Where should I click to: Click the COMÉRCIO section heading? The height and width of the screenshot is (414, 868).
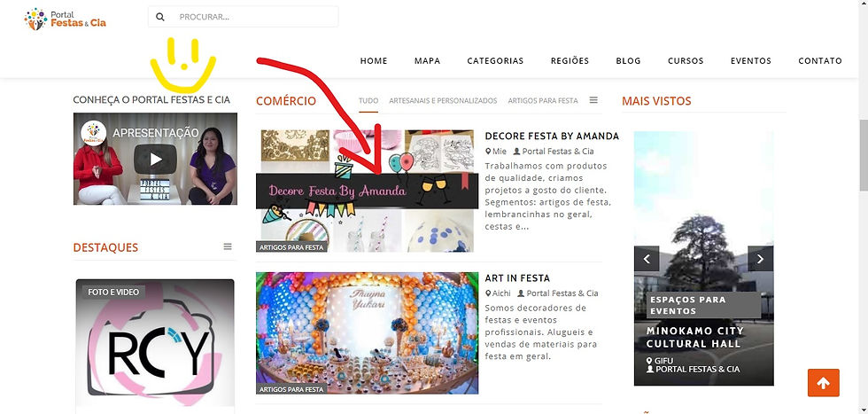click(285, 101)
